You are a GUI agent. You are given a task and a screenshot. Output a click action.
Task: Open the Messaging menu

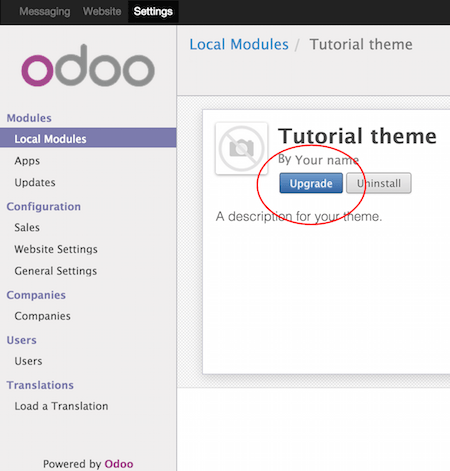(45, 12)
